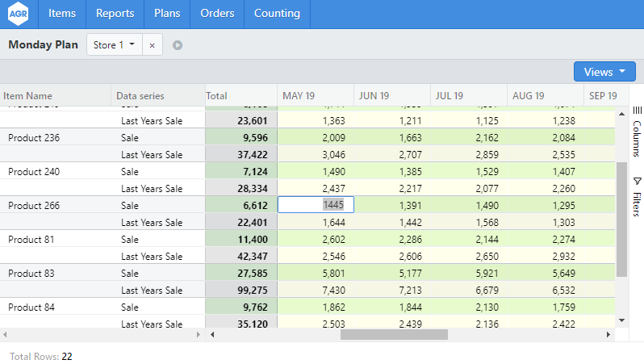This screenshot has height=364, width=644.
Task: Click the Product 266 MAY 19 edit field
Action: pyautogui.click(x=316, y=205)
